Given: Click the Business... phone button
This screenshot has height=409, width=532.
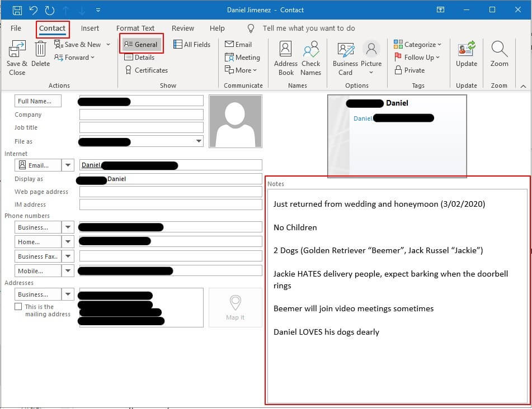Looking at the screenshot, I should (x=38, y=227).
